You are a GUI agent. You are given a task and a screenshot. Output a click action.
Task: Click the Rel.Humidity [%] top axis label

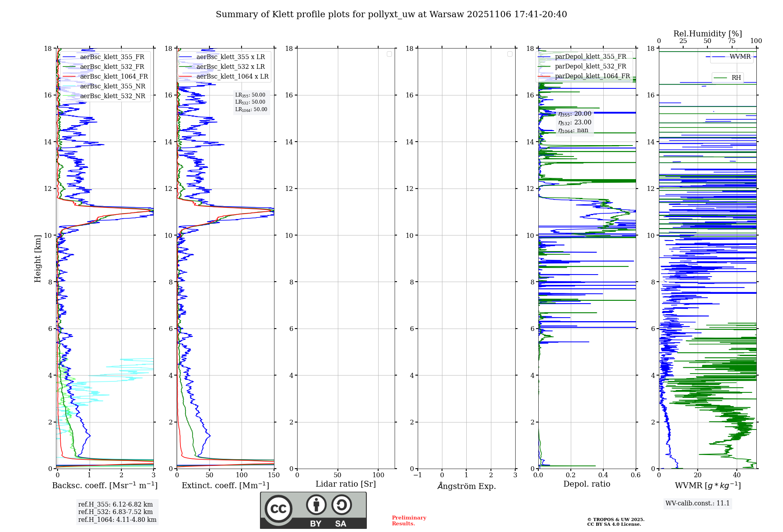[707, 34]
